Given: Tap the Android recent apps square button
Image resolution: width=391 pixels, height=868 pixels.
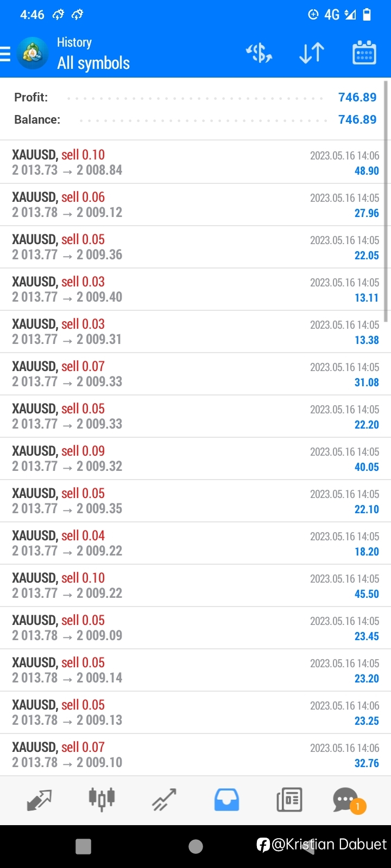Looking at the screenshot, I should pos(83,846).
